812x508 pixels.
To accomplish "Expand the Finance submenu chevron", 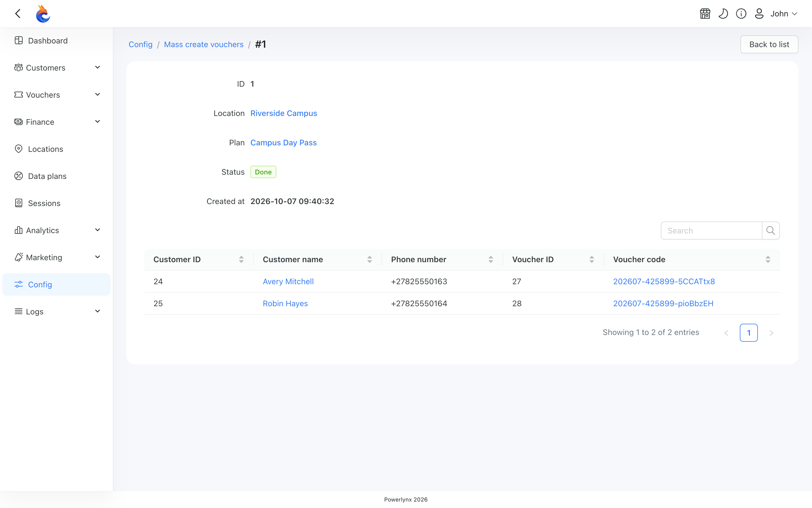I will [x=98, y=122].
